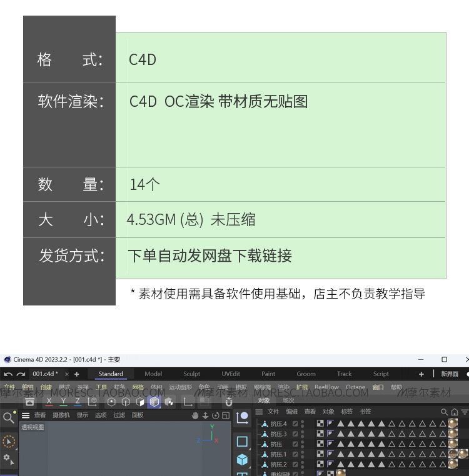The width and height of the screenshot is (469, 476).
Task: Click the object manager home icon
Action: click(455, 412)
